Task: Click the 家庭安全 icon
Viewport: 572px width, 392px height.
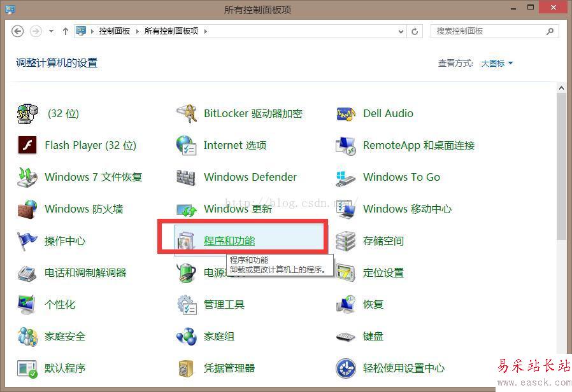Action: pyautogui.click(x=27, y=336)
